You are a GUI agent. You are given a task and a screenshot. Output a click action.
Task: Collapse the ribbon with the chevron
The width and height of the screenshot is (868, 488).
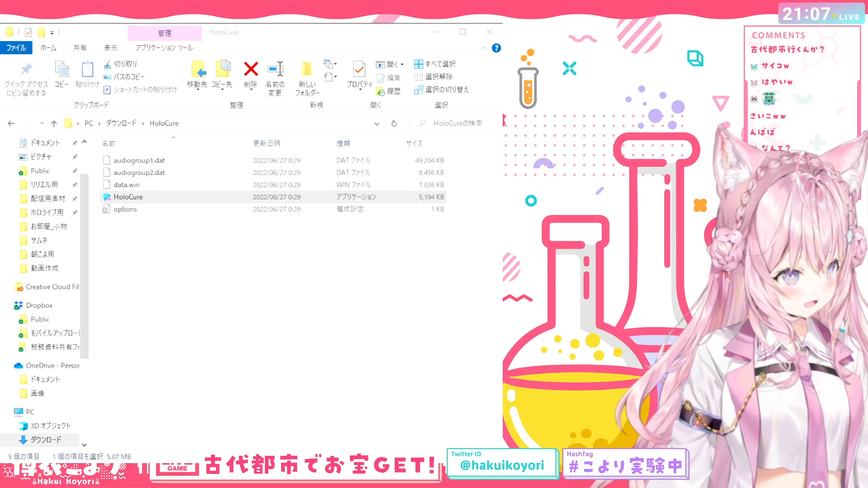[x=484, y=48]
